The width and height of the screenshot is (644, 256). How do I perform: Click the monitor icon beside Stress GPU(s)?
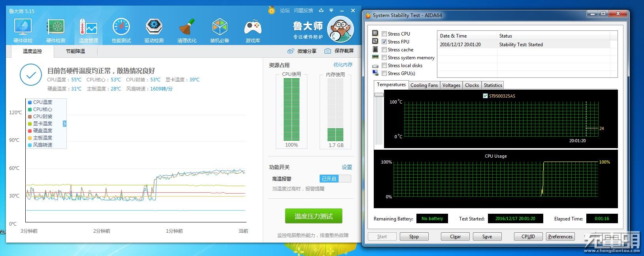tap(375, 73)
